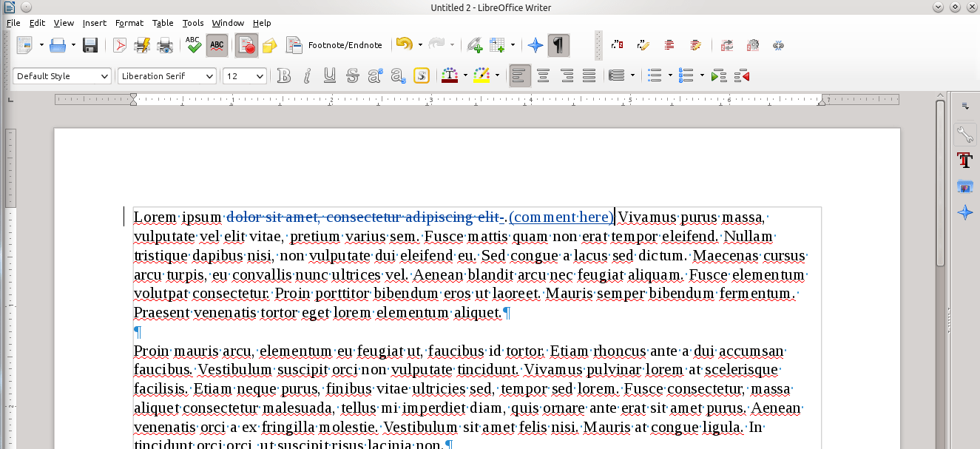Decrease paragraph indent with red arrow
980x449 pixels.
pos(742,75)
